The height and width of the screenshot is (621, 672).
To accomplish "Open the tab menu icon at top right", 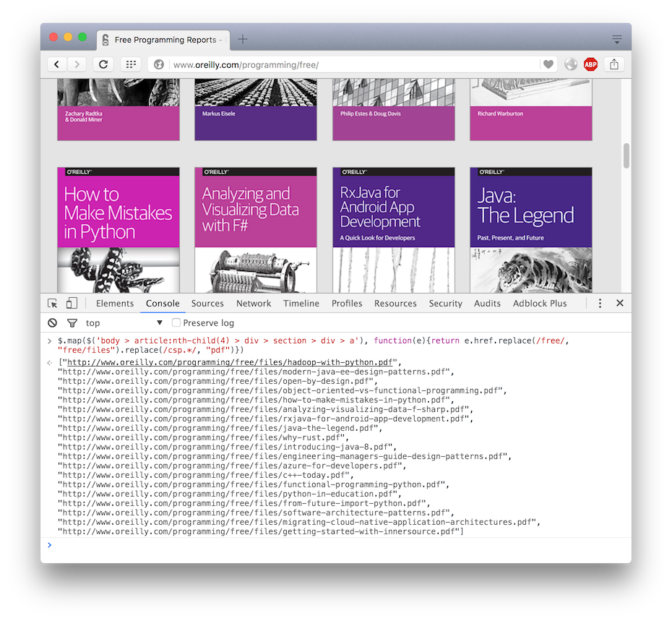I will [x=616, y=40].
